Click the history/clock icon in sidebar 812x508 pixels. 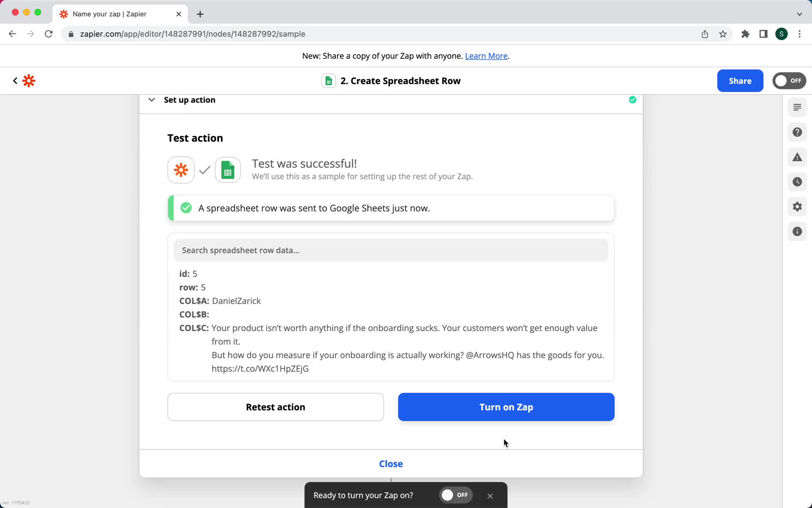click(797, 182)
